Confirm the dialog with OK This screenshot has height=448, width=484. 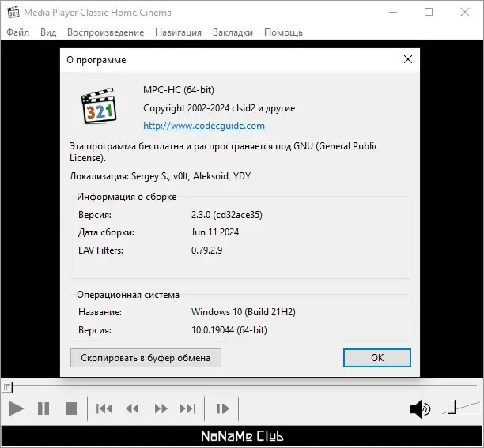[x=377, y=358]
